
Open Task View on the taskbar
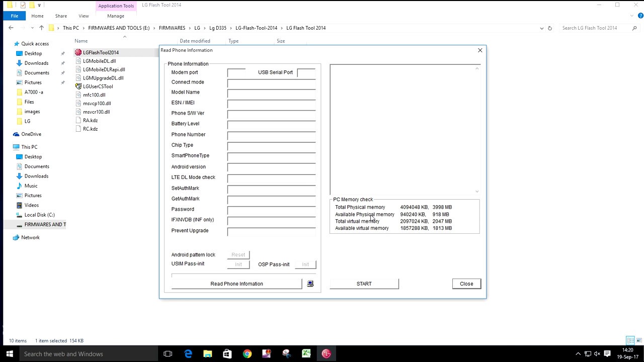168,354
